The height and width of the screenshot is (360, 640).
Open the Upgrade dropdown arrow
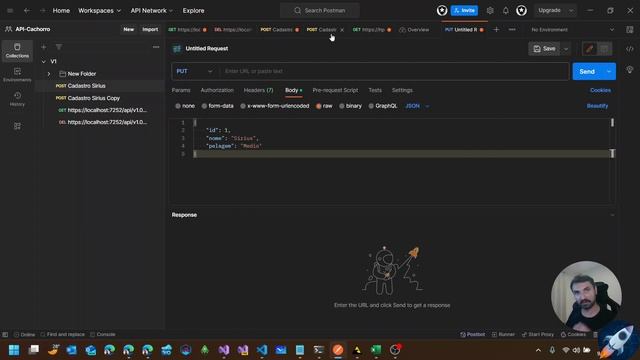(571, 11)
